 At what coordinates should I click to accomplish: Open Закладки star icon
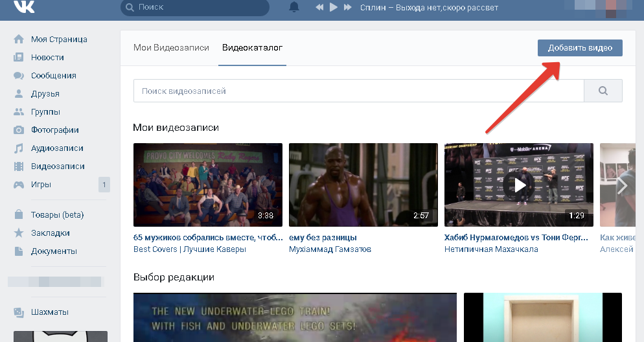coord(19,233)
